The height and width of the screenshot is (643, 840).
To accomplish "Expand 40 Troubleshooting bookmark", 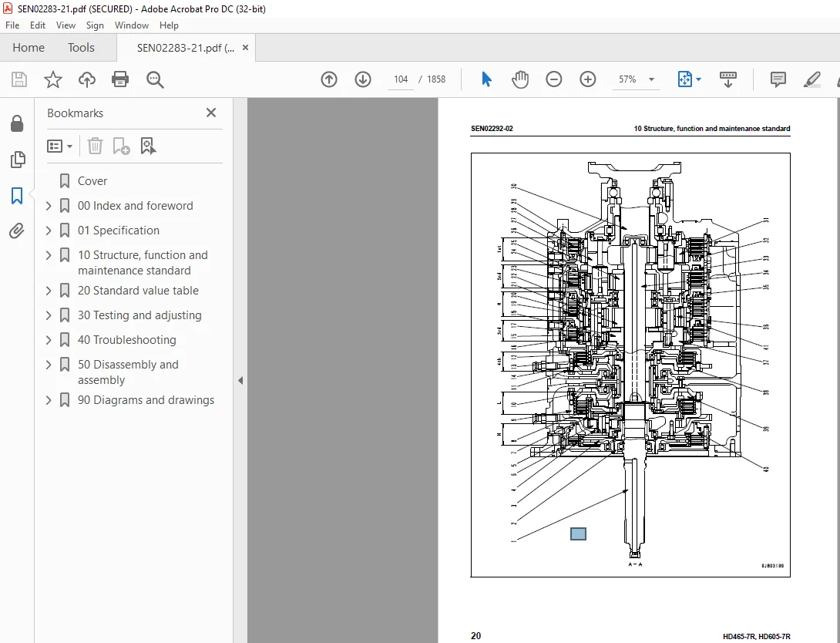I will point(49,340).
